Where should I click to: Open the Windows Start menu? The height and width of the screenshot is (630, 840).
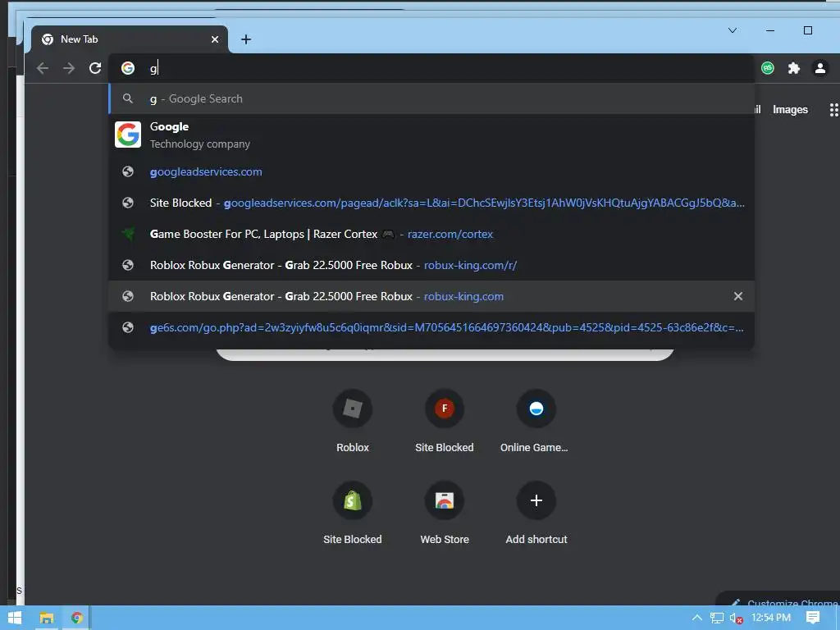point(15,618)
